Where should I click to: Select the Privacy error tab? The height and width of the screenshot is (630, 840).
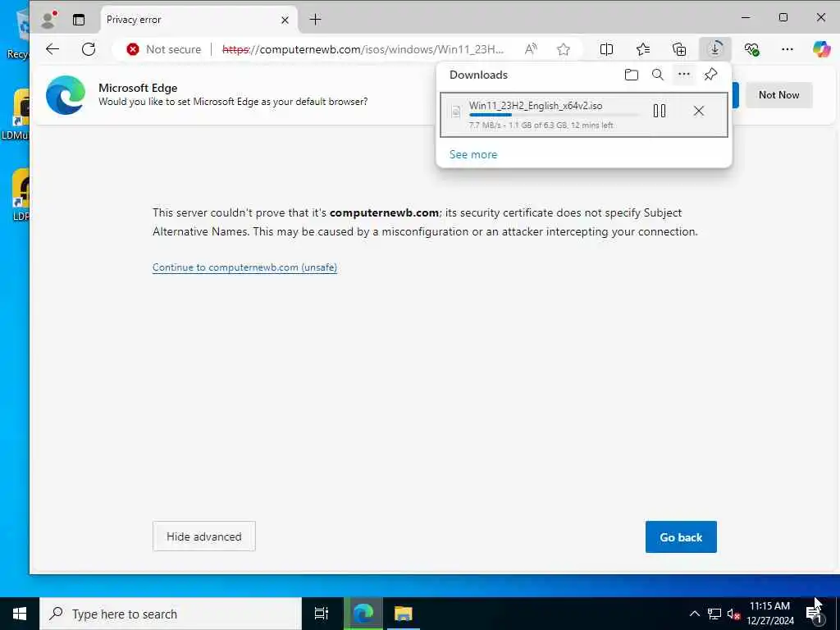tap(199, 20)
